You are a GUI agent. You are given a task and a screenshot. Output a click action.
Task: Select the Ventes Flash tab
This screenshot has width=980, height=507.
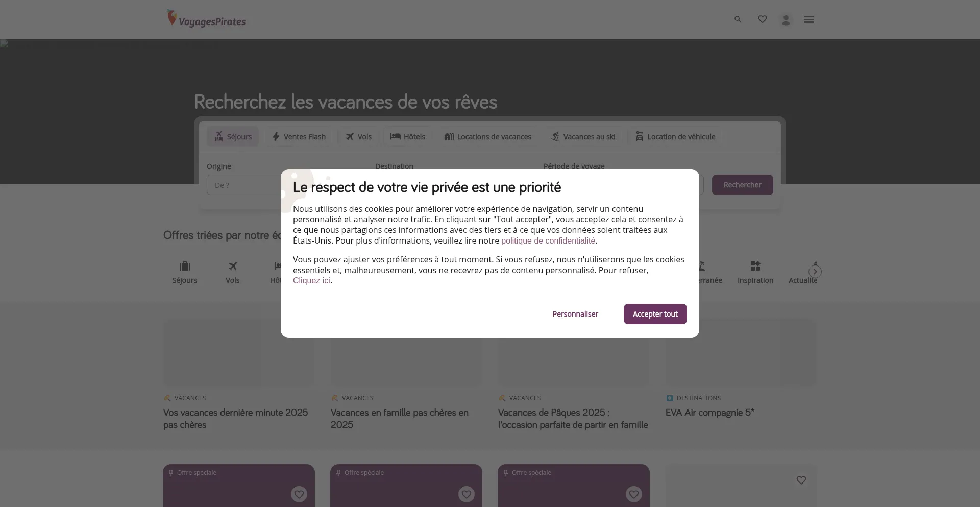click(299, 136)
